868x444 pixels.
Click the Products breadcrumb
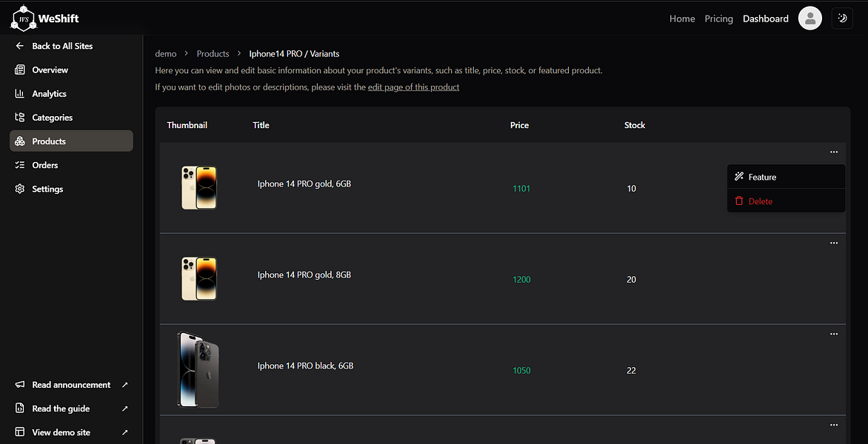(213, 54)
